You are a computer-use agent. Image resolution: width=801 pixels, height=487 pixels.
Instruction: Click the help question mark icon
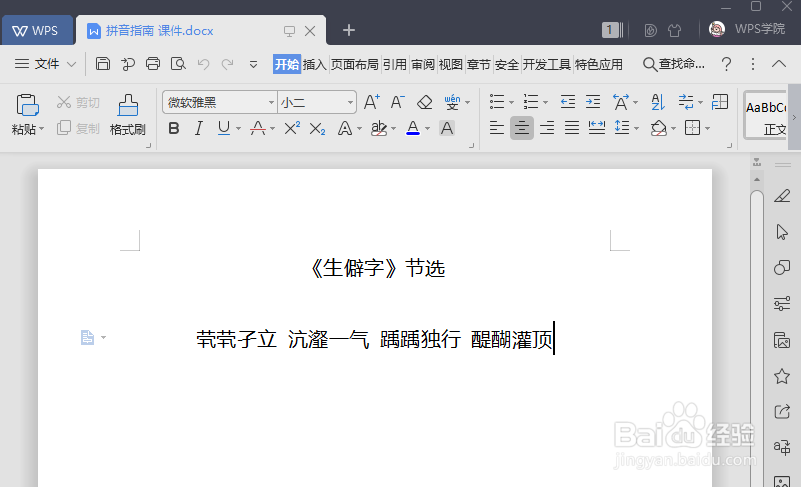click(726, 64)
